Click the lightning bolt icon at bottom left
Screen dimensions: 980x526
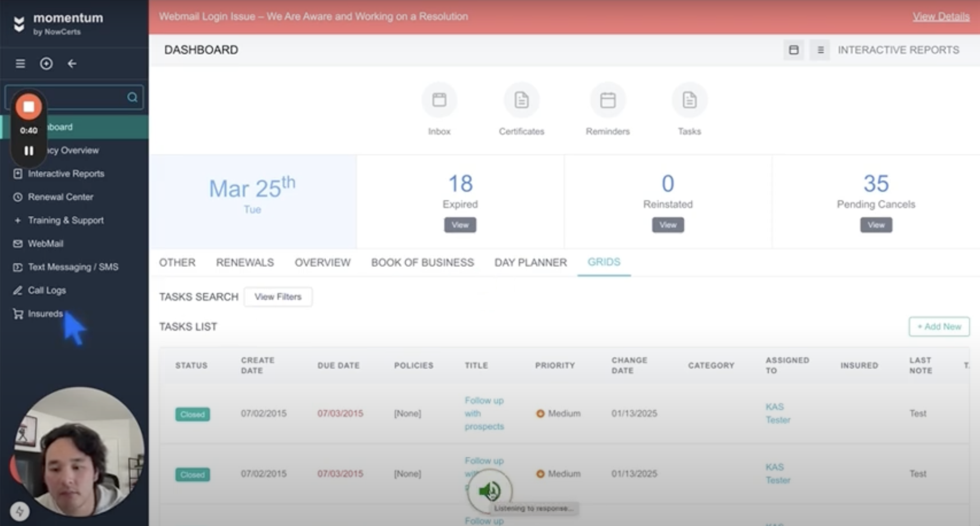tap(20, 511)
